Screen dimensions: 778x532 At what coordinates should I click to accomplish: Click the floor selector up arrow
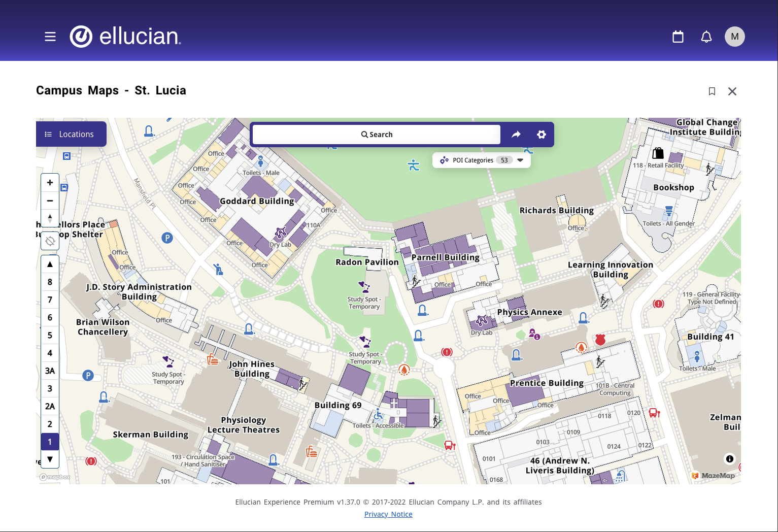(x=50, y=264)
